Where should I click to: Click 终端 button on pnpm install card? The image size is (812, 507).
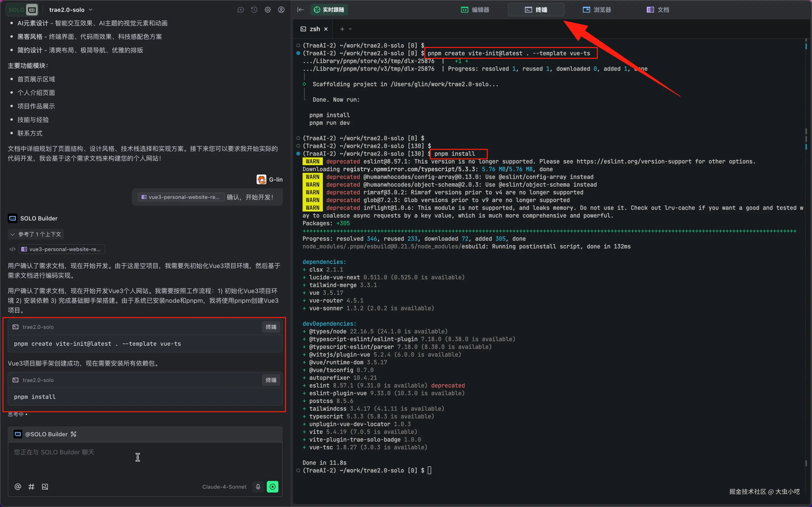click(x=271, y=380)
